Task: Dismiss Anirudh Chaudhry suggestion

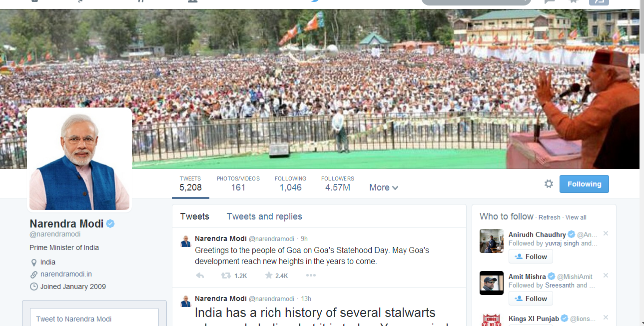Action: [x=606, y=233]
